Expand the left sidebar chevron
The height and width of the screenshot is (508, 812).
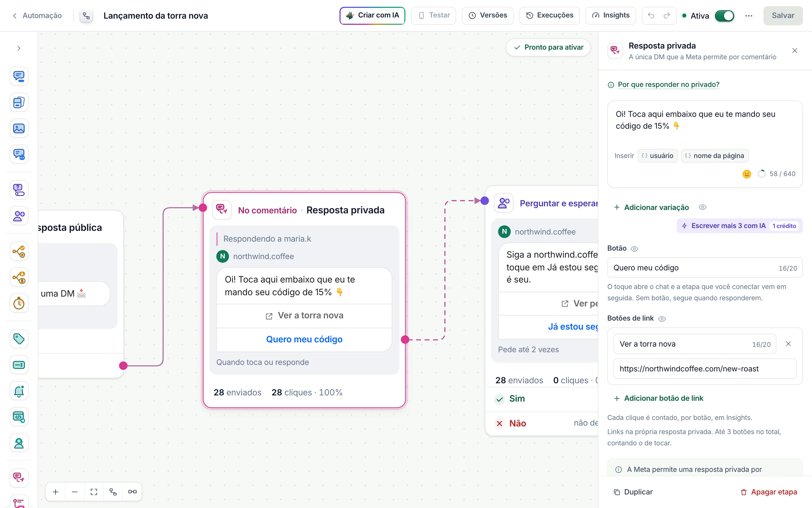pyautogui.click(x=19, y=48)
